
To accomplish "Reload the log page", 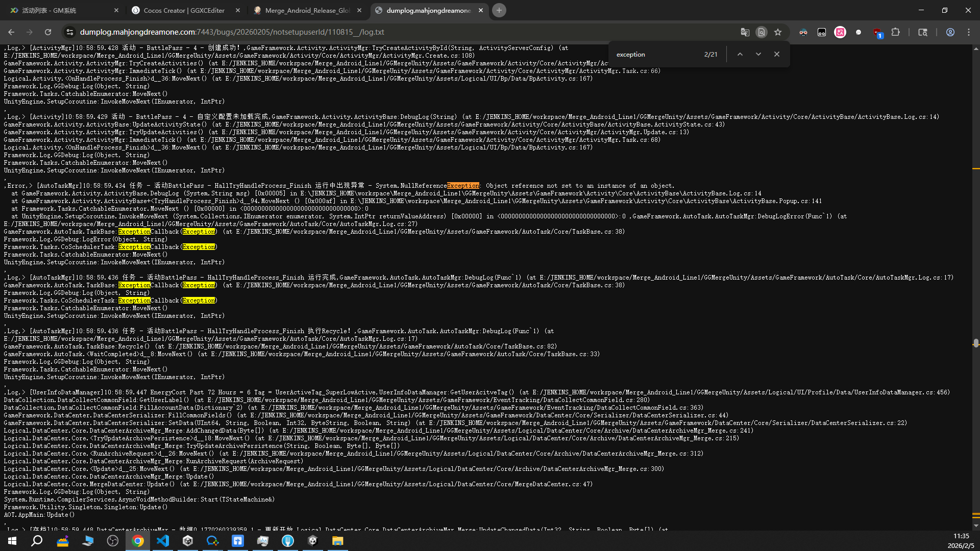I will point(48,32).
